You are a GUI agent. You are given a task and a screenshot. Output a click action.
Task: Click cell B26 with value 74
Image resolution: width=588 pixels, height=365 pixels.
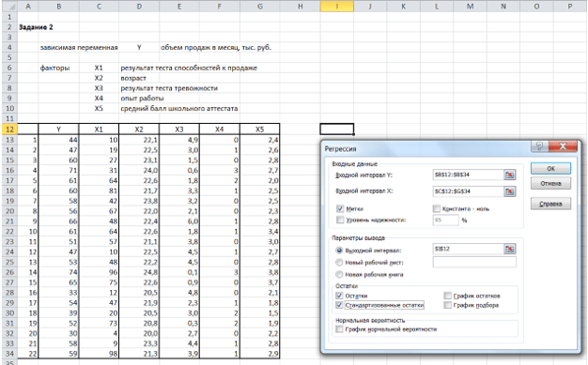click(x=58, y=272)
